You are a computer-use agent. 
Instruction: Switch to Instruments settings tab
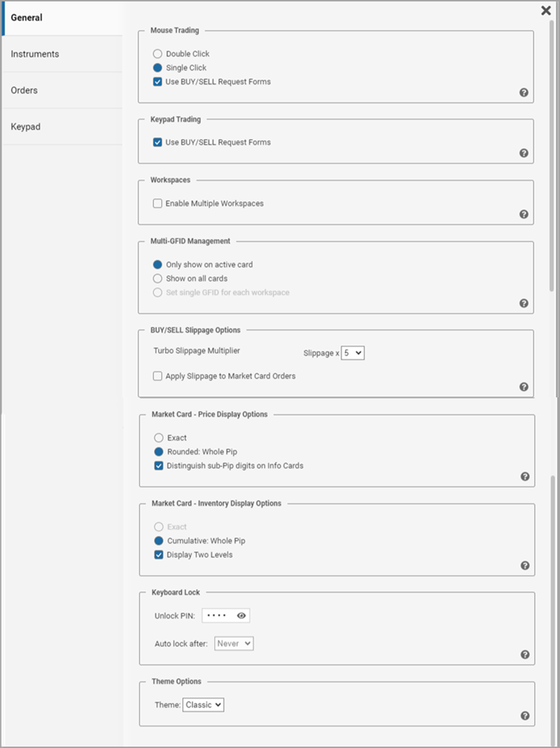click(x=35, y=54)
